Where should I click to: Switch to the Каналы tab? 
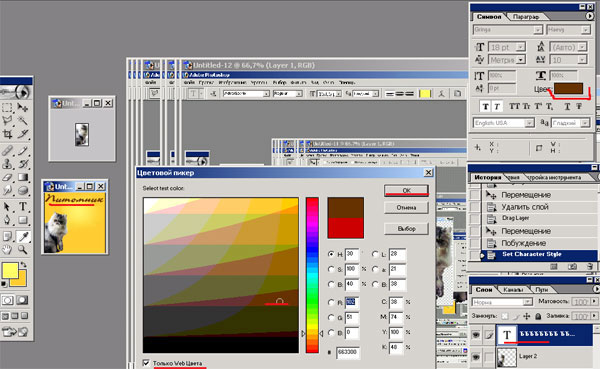[513, 290]
